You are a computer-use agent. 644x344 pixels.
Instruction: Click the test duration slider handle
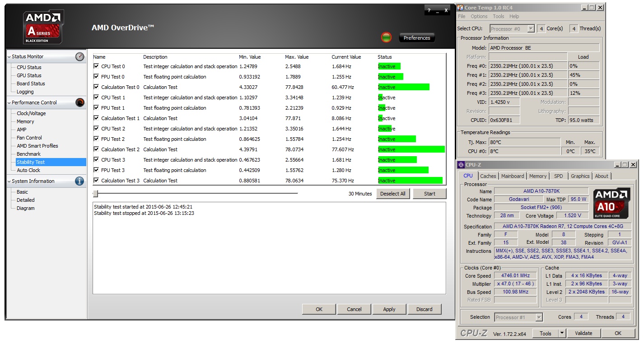point(95,194)
